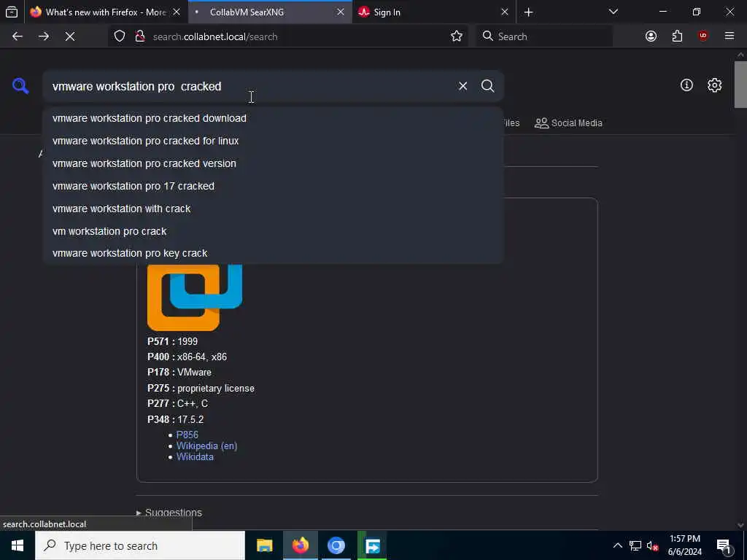The width and height of the screenshot is (747, 560).
Task: Open Firefox View icon
Action: click(12, 12)
